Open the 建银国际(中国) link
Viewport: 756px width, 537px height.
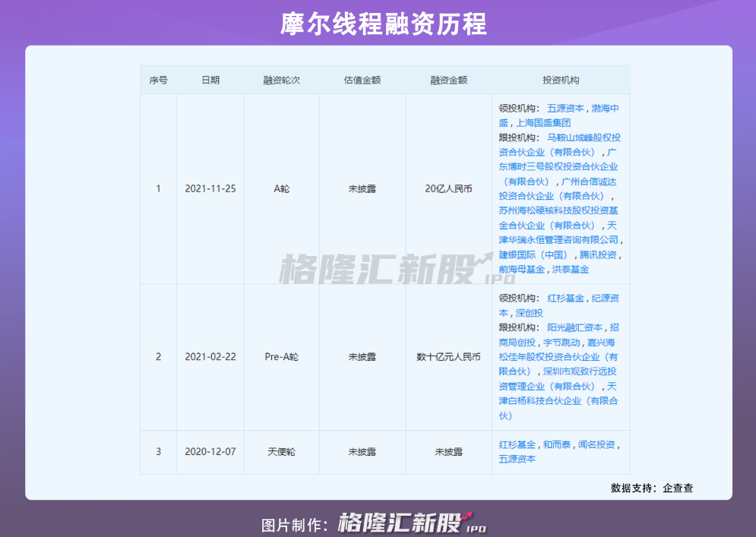[x=533, y=254]
